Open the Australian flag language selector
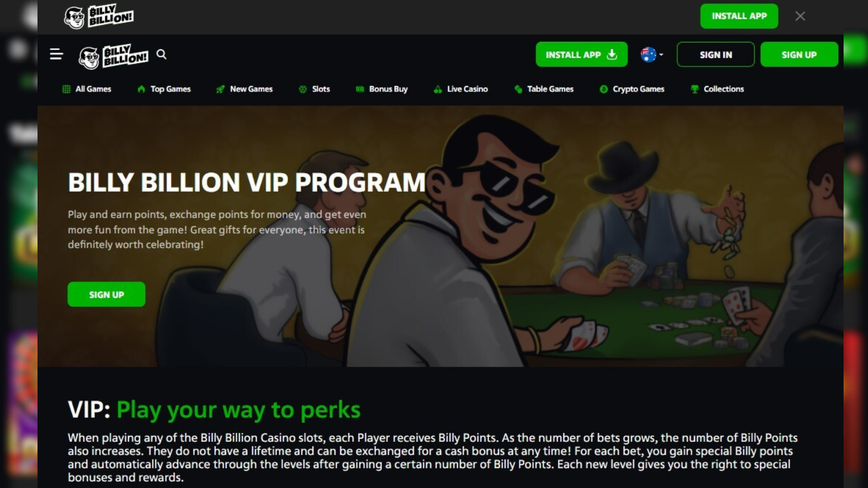This screenshot has width=868, height=488. tap(652, 55)
